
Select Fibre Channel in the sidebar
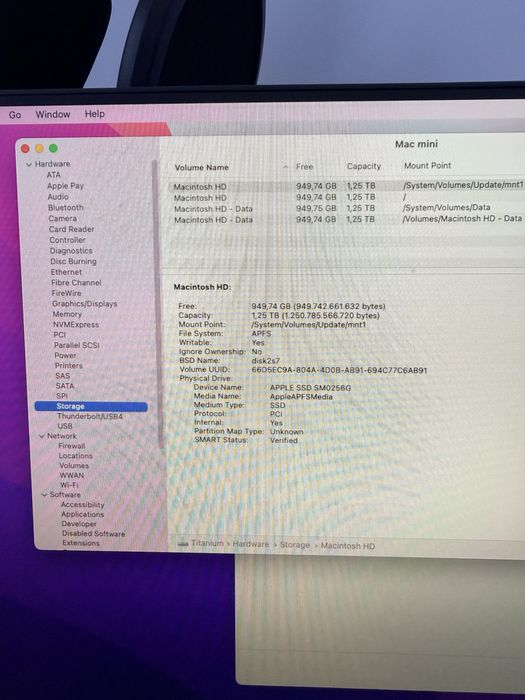(76, 283)
